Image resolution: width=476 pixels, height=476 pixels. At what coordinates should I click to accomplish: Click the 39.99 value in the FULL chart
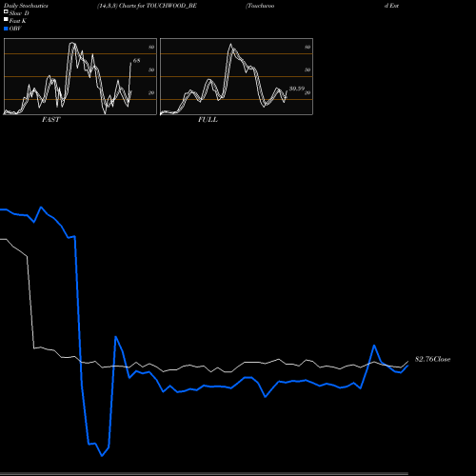click(x=297, y=89)
